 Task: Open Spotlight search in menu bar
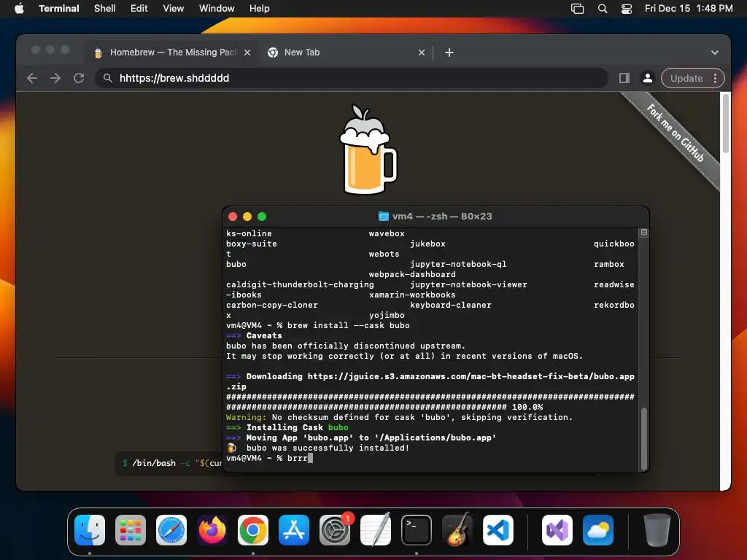point(602,8)
